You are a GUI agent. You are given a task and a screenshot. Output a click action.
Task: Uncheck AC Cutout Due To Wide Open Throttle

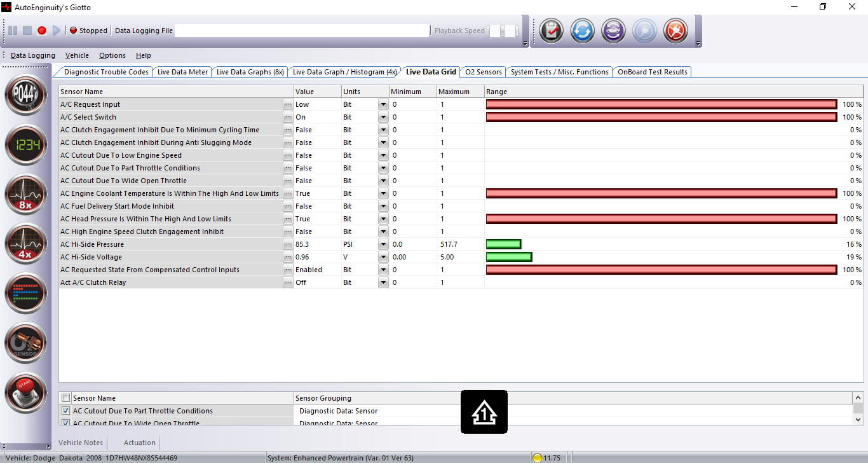[65, 422]
